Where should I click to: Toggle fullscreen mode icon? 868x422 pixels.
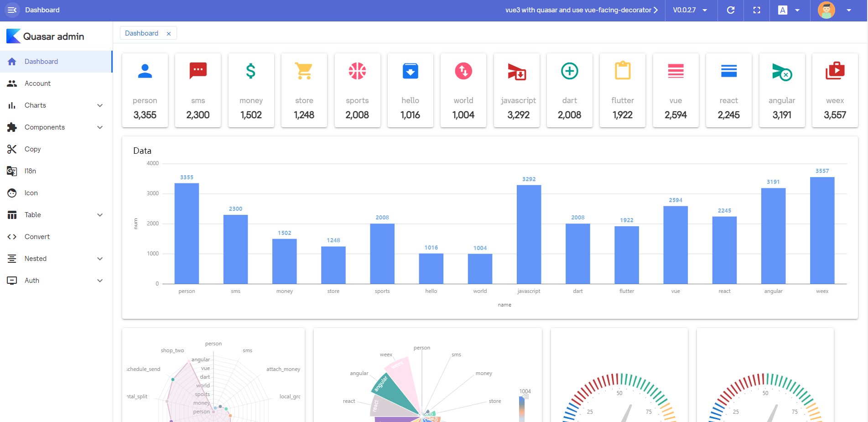pyautogui.click(x=757, y=10)
